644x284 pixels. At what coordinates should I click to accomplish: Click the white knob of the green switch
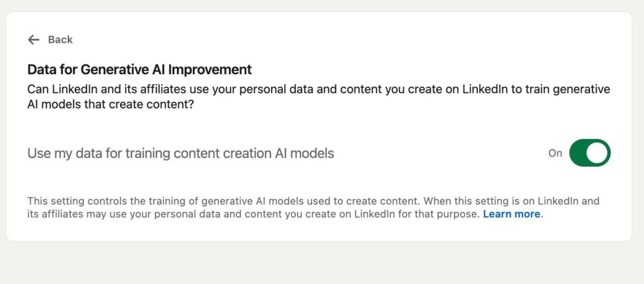597,153
